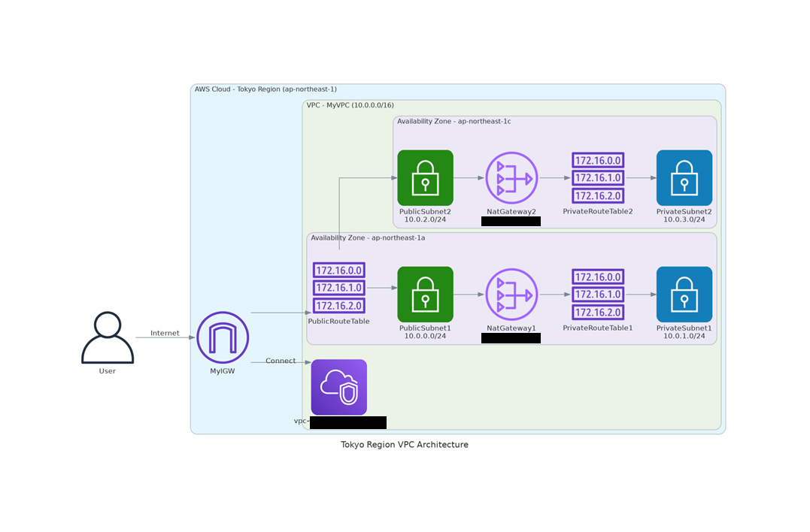This screenshot has height=532, width=810.
Task: Click the User person icon
Action: point(108,337)
